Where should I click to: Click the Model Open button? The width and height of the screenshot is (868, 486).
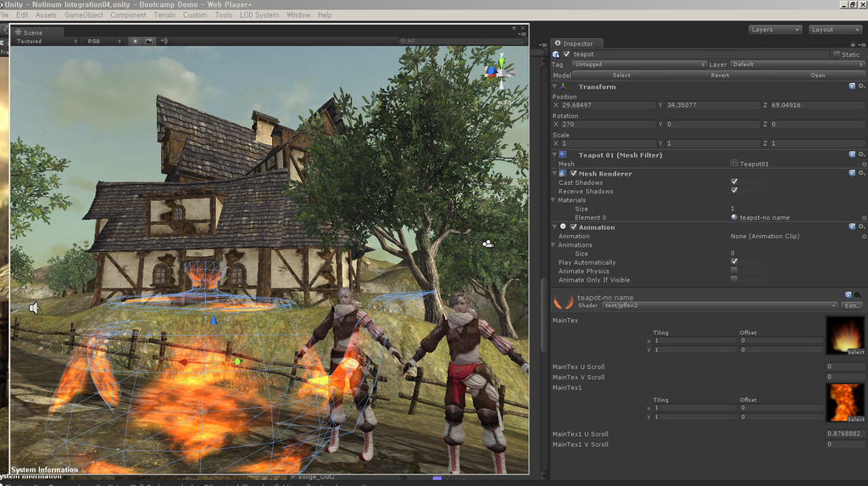(x=818, y=75)
